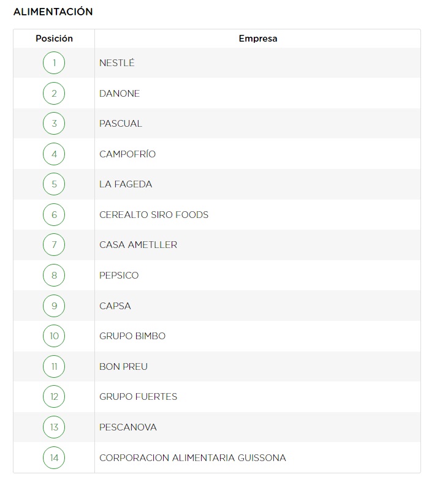448x477 pixels.
Task: Click the number 5 ranking circle
Action: pyautogui.click(x=54, y=184)
